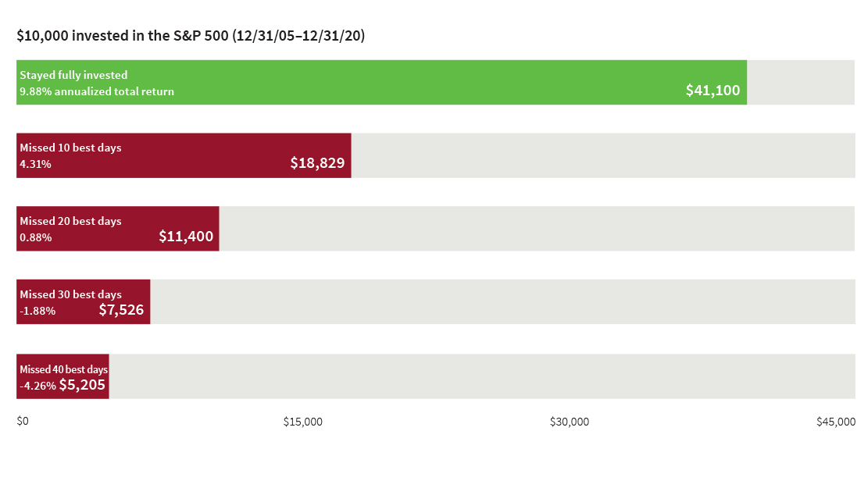Click the chart title about $10,000 invested
The width and height of the screenshot is (868, 488).
[x=191, y=36]
